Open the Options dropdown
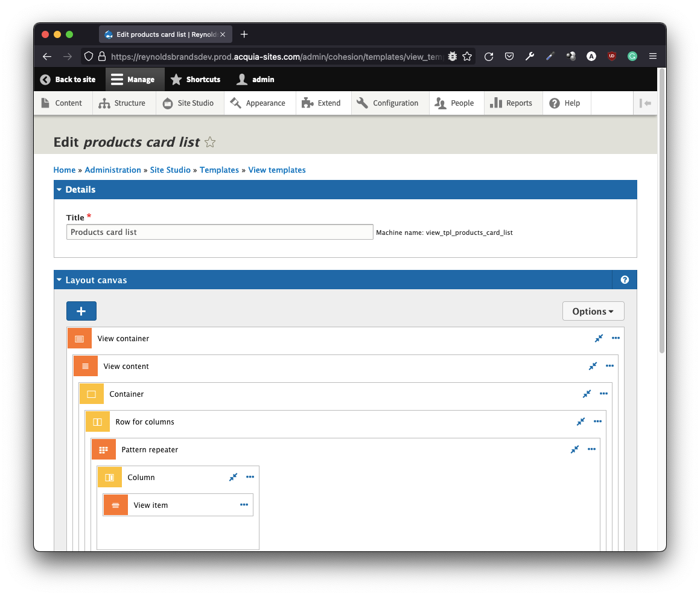Image resolution: width=700 pixels, height=596 pixels. [593, 312]
